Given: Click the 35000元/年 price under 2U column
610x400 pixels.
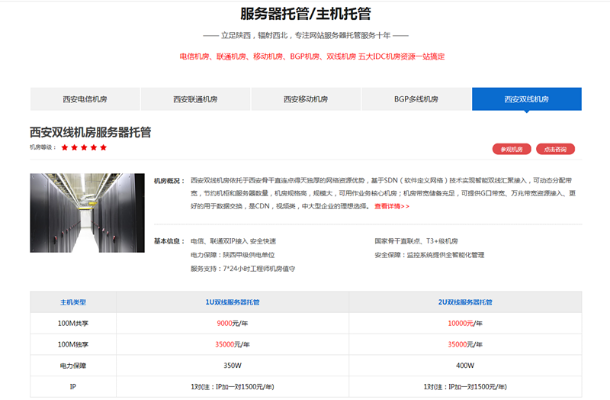Looking at the screenshot, I should 465,344.
